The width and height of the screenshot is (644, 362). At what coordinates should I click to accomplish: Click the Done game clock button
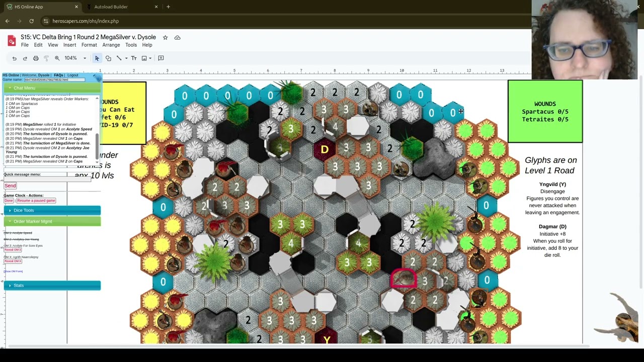[9, 201]
